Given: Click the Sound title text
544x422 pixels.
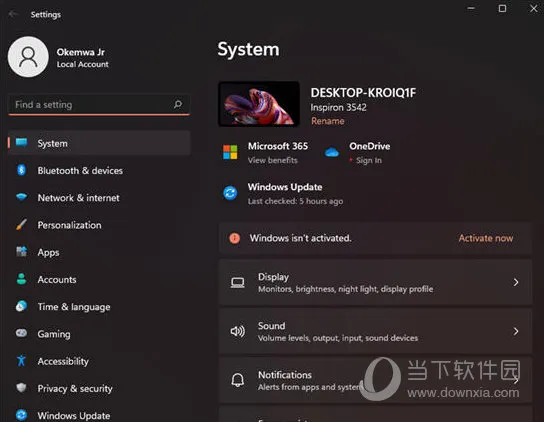Looking at the screenshot, I should 271,326.
